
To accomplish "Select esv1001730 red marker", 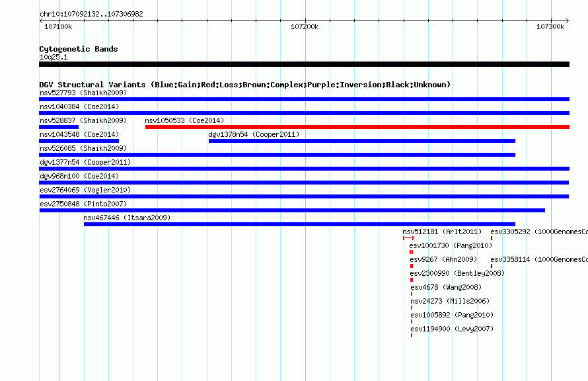I will click(x=412, y=252).
